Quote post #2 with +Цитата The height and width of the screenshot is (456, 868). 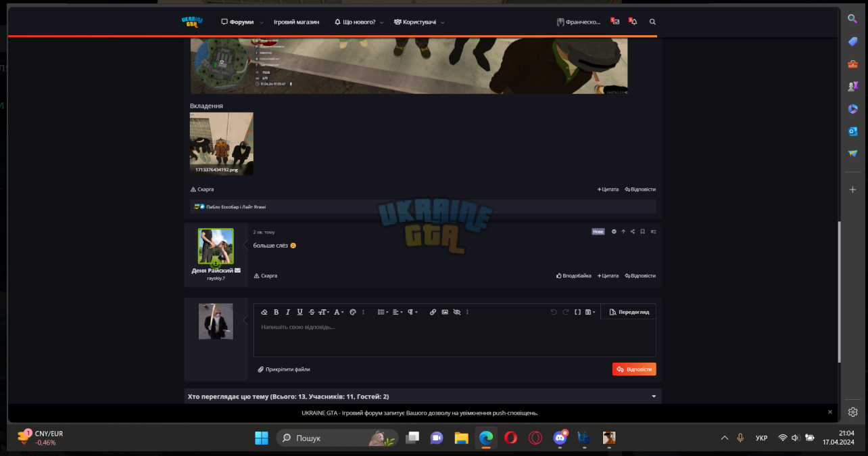[608, 276]
